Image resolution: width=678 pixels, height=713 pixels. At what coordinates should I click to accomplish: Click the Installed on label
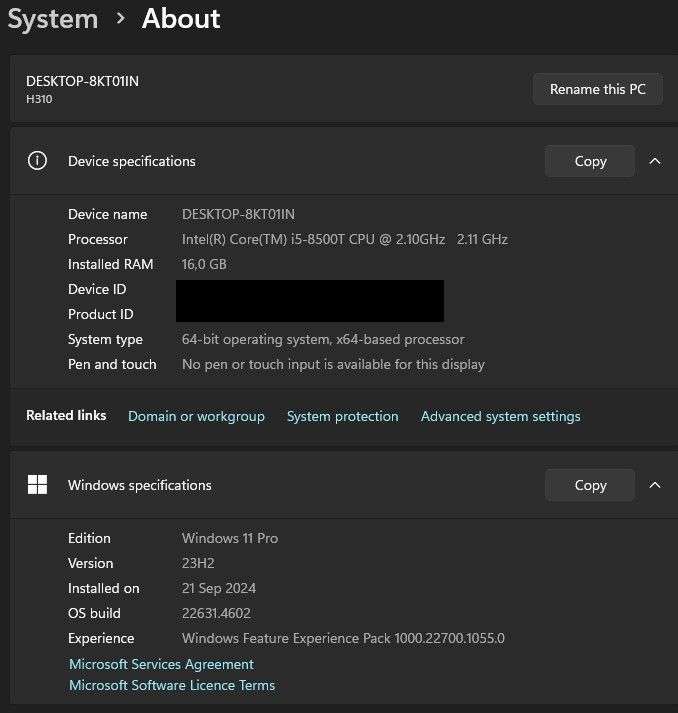coord(104,588)
